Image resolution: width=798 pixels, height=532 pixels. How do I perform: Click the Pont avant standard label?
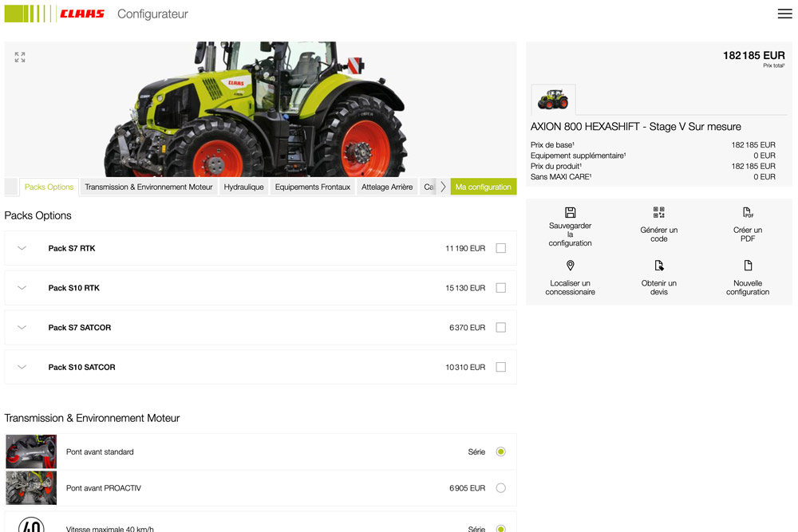(100, 451)
